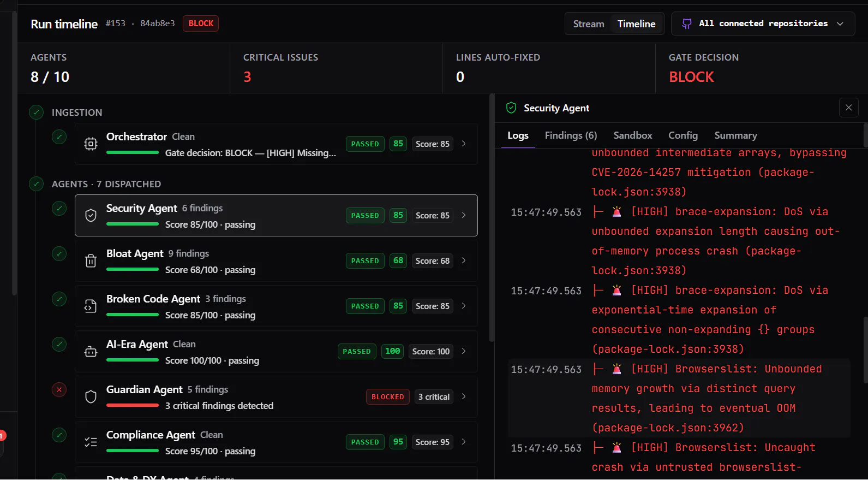This screenshot has width=868, height=480.
Task: Click the Bloat Agent trash icon
Action: click(x=91, y=260)
